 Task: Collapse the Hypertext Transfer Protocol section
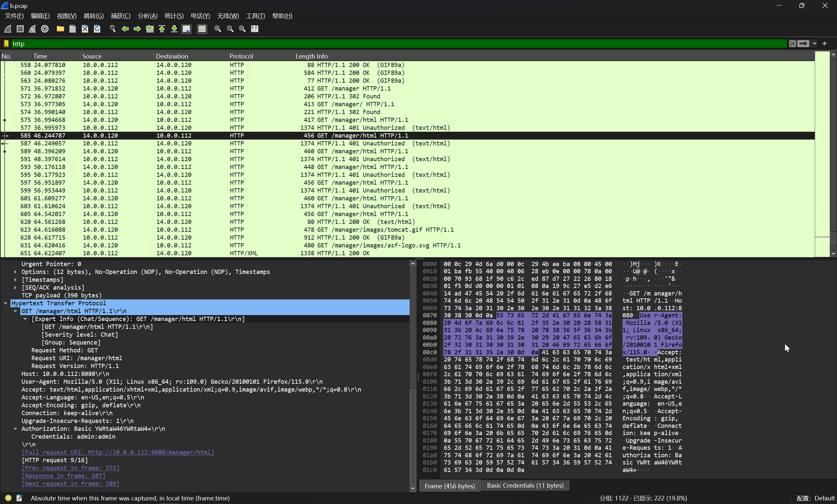click(x=6, y=303)
